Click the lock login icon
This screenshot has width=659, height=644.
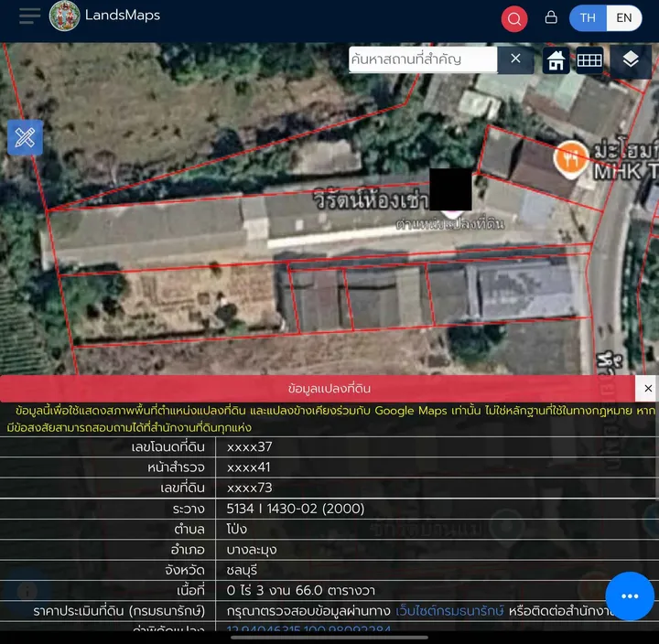[x=551, y=17]
